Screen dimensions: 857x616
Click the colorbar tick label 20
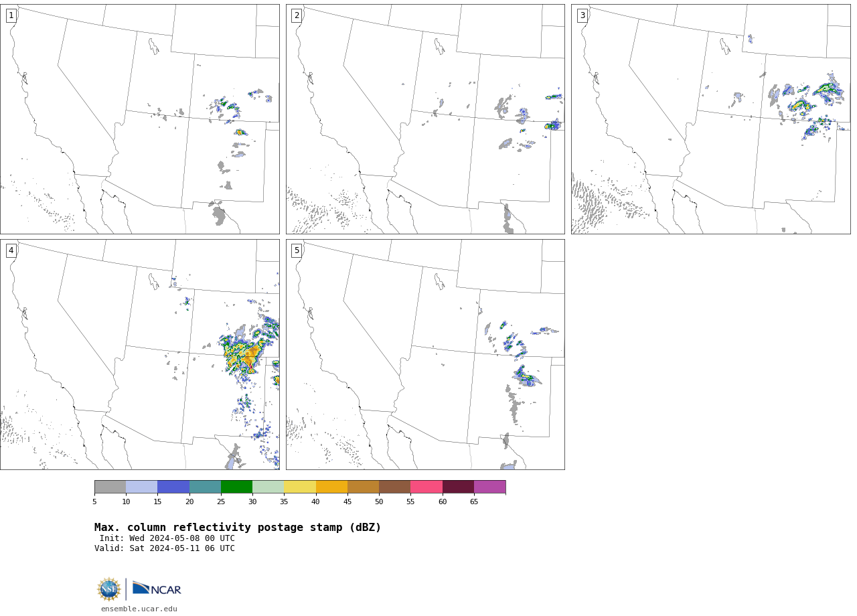click(x=189, y=502)
